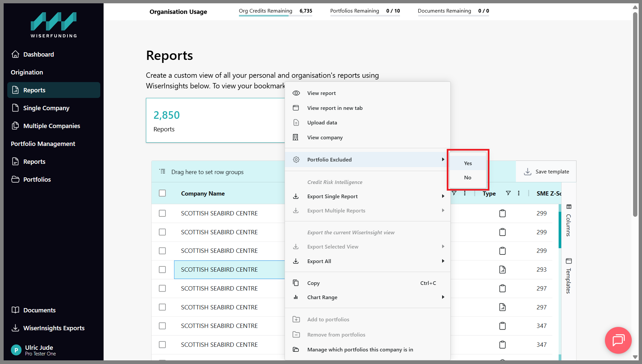
Task: Expand the Export All submenu arrow
Action: point(443,261)
